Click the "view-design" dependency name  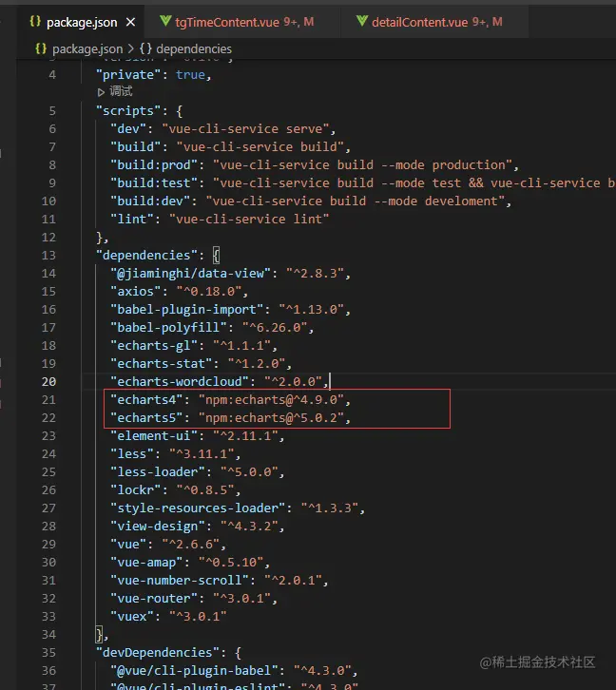coord(158,526)
